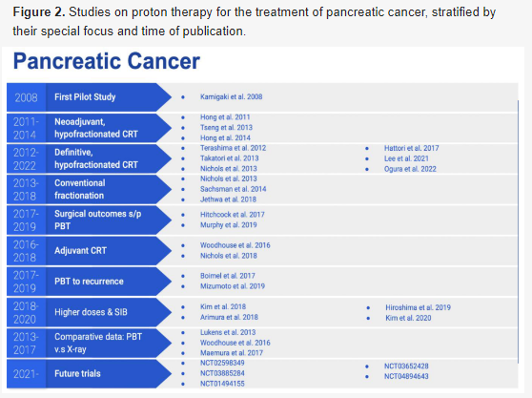Image resolution: width=532 pixels, height=398 pixels.
Task: Click the Murphy et al. 2019 reference
Action: tap(228, 225)
